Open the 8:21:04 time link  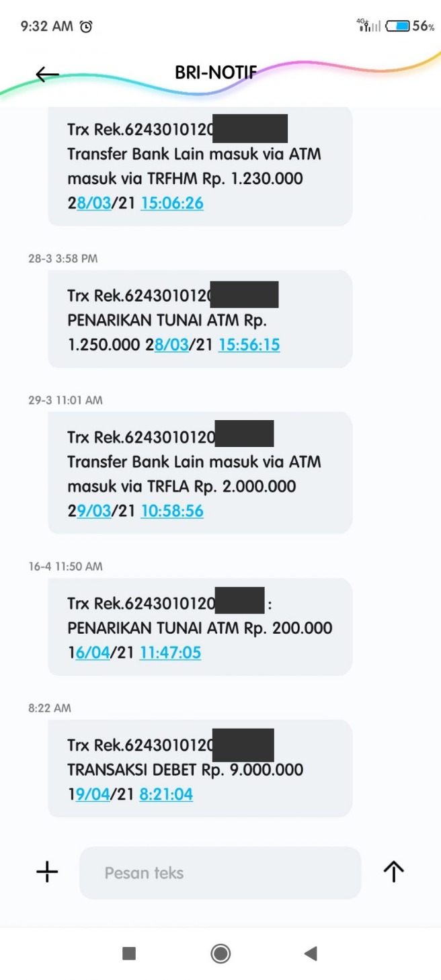coord(166,794)
